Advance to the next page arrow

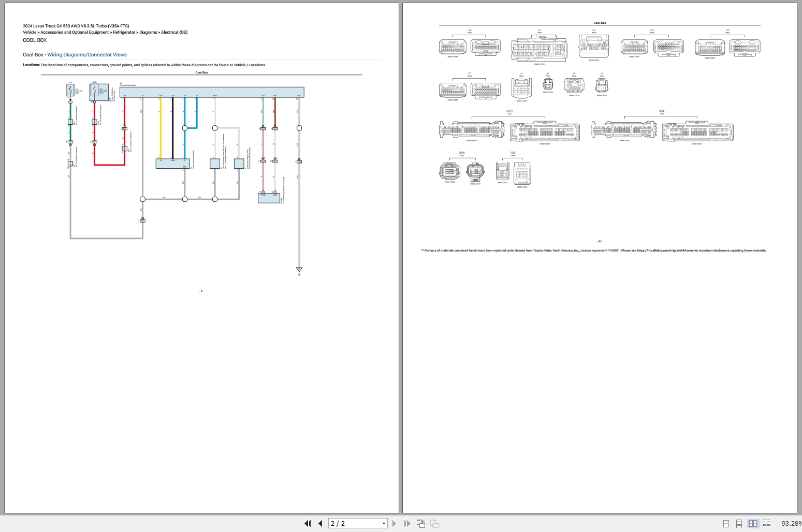(x=394, y=523)
